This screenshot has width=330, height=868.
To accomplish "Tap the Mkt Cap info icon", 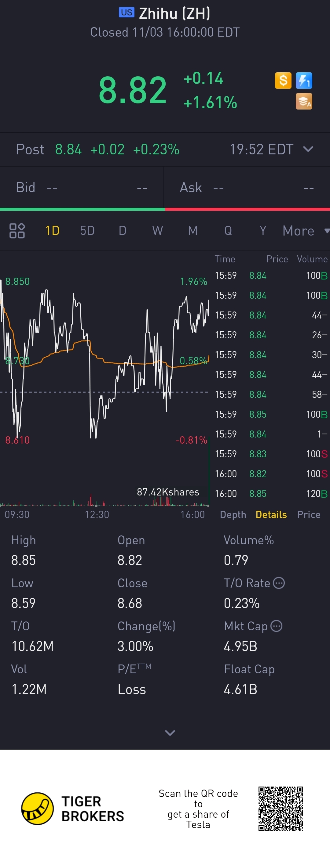I will 276,626.
